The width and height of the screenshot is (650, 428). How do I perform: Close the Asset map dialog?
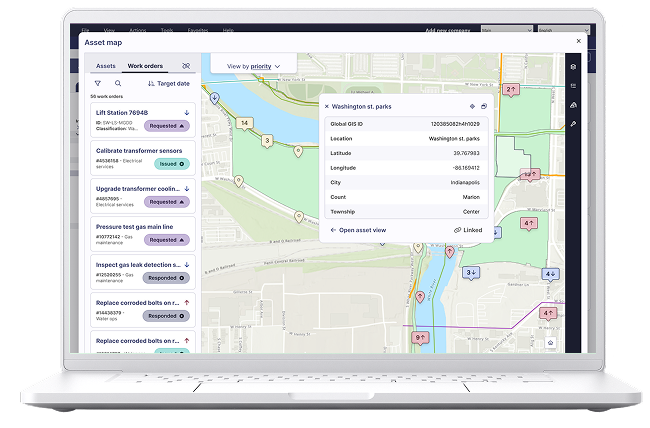[x=579, y=41]
